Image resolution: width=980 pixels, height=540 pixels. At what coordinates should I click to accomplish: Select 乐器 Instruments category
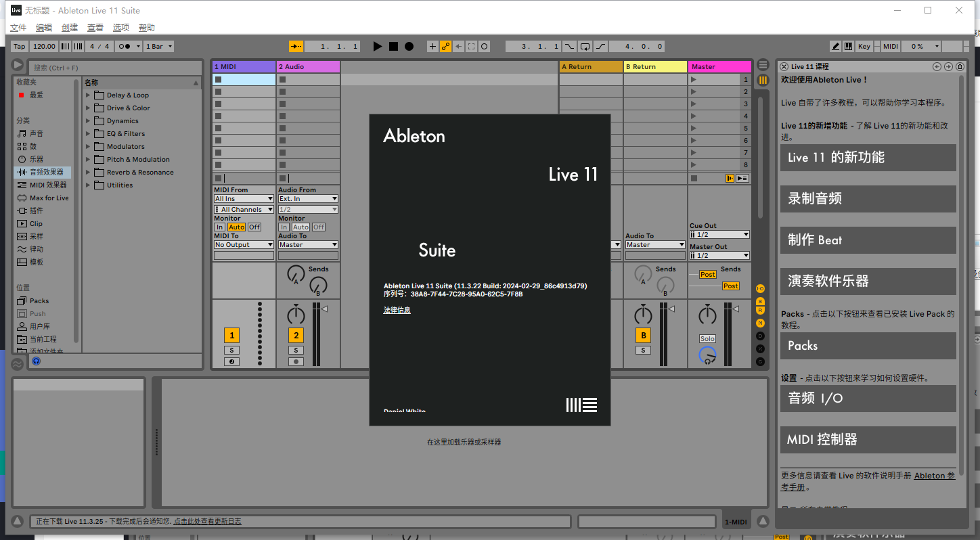coord(37,159)
